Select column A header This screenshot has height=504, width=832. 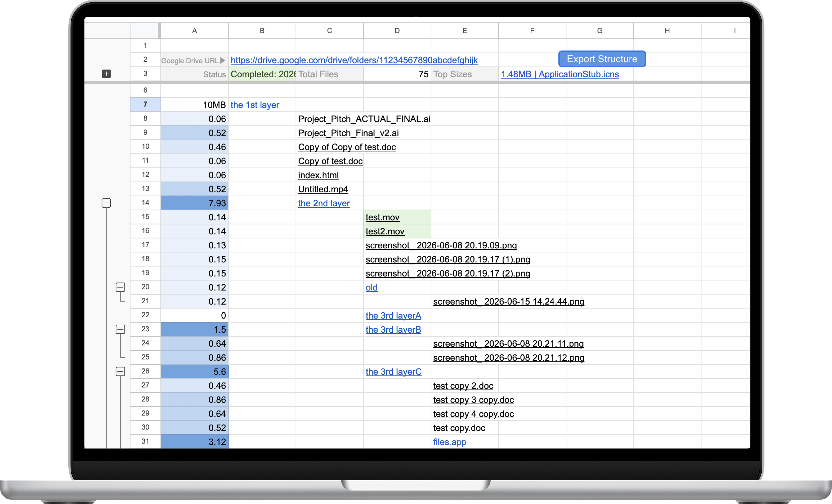pyautogui.click(x=195, y=31)
